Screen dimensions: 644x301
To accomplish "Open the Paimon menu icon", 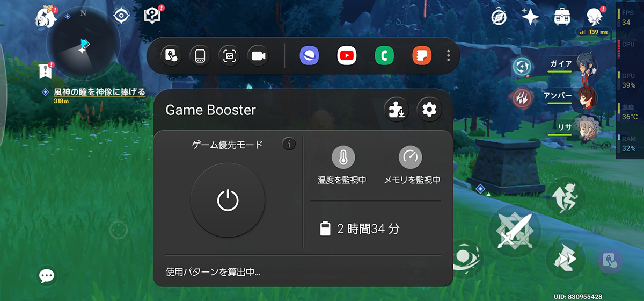I will coord(46,16).
